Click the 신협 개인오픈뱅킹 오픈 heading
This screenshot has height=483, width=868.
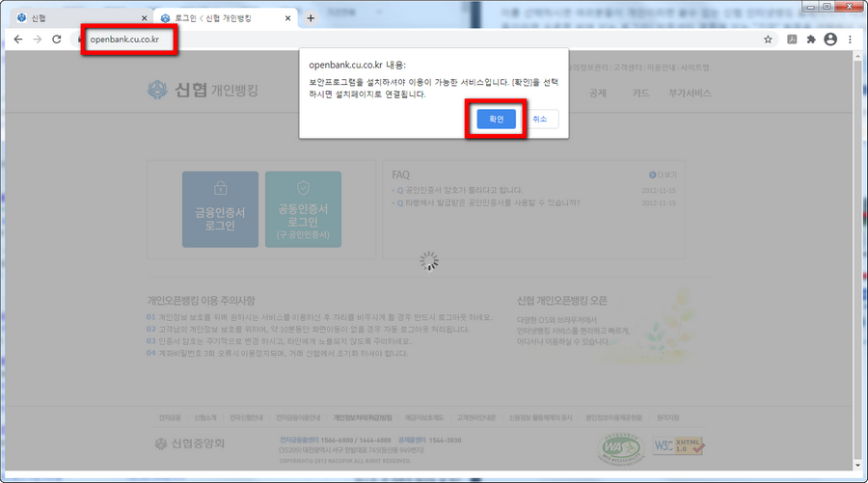click(x=562, y=301)
